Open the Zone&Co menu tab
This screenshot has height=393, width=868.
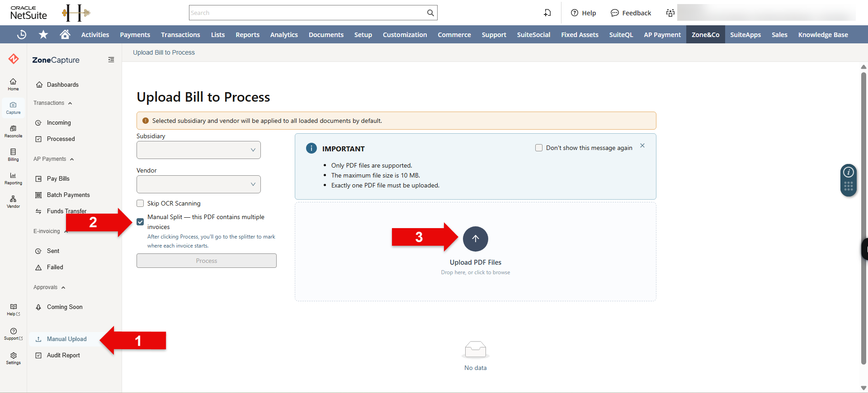pyautogui.click(x=705, y=34)
